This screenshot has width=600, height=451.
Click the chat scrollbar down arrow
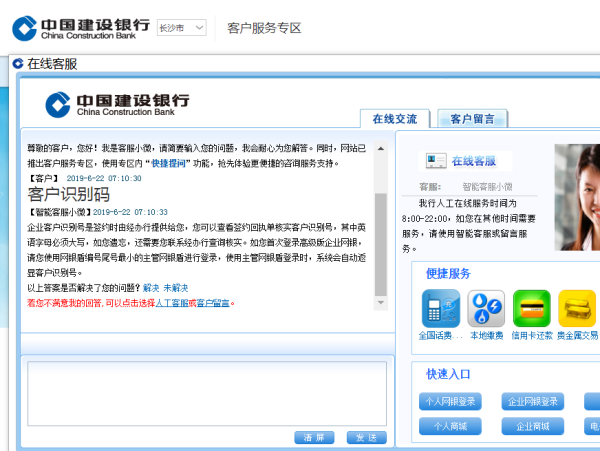(381, 303)
